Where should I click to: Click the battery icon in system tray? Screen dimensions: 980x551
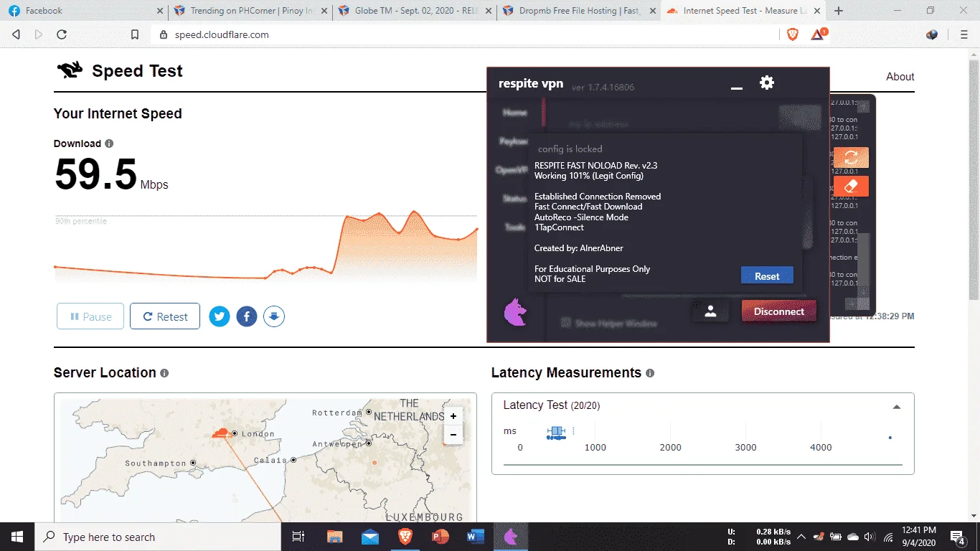836,537
